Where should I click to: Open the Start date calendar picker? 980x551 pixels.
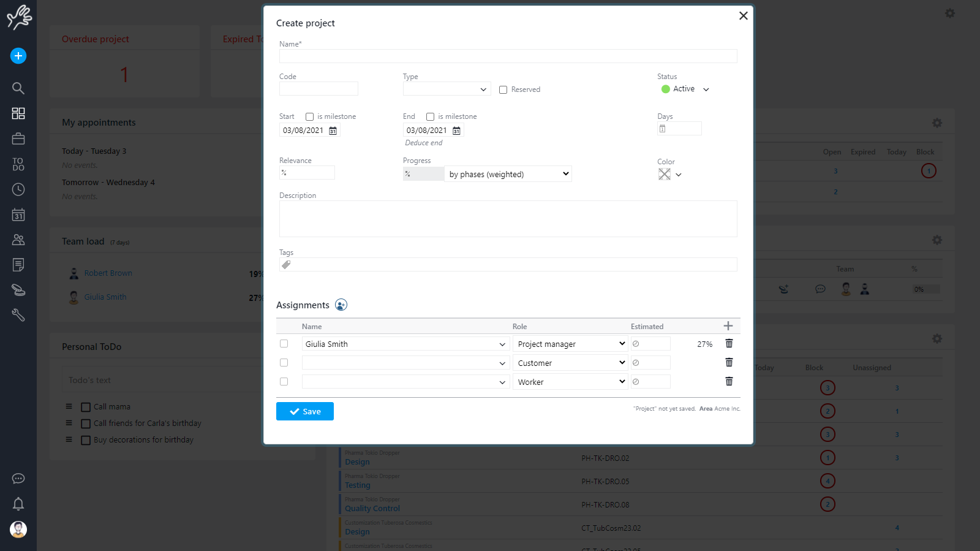(x=333, y=131)
